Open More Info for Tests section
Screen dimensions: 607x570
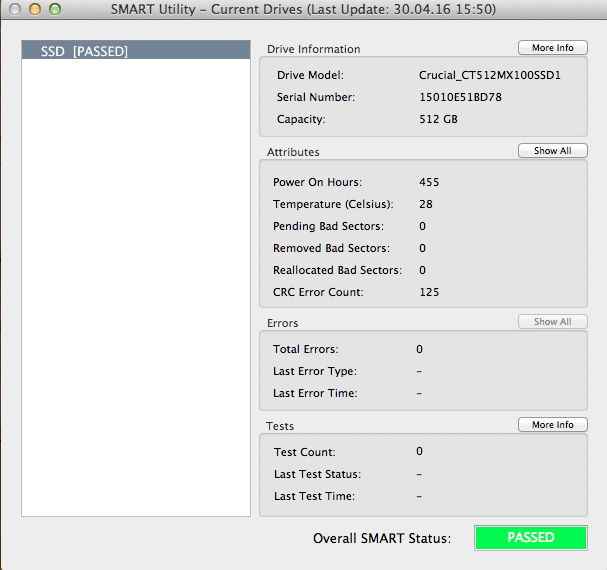point(553,425)
